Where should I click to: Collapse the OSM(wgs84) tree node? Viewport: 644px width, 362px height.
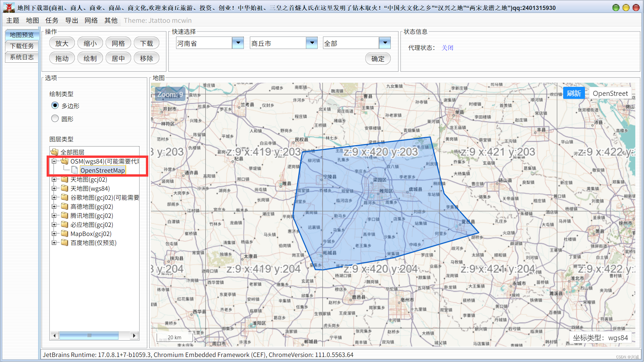pos(54,161)
